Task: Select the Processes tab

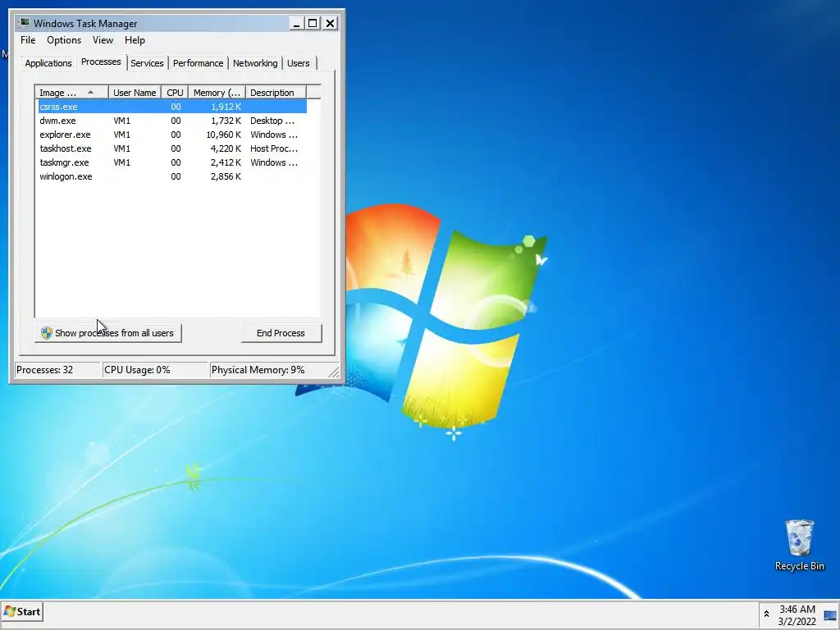Action: (101, 62)
